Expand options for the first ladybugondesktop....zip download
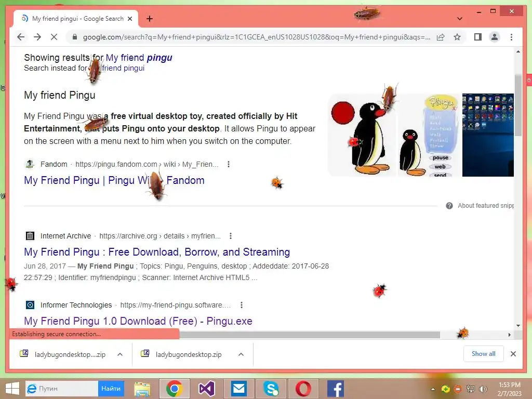 pos(120,354)
